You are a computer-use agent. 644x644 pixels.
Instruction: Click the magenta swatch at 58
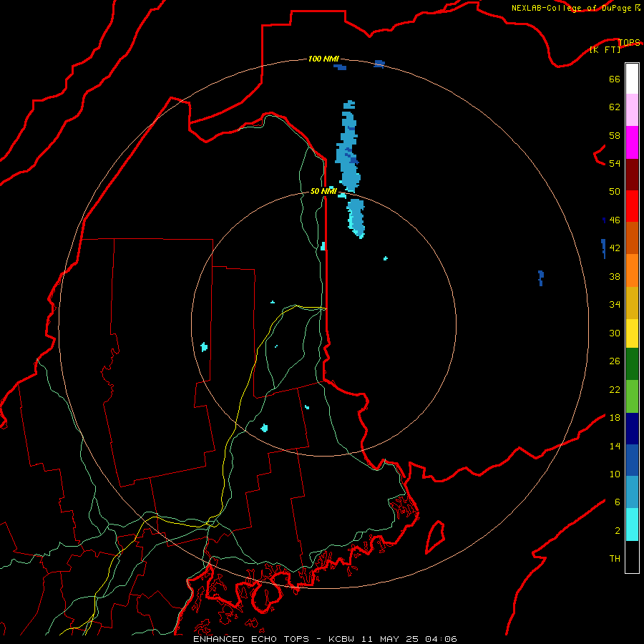pos(632,142)
